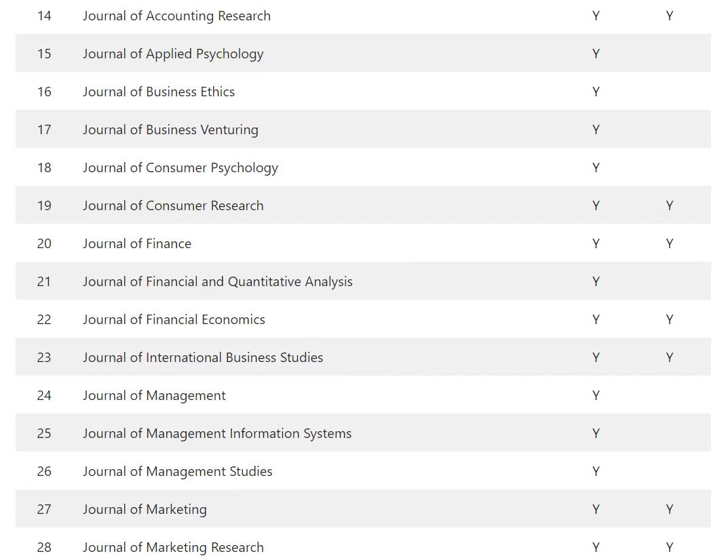Click the Journal of Accounting Research title
This screenshot has width=728, height=560.
pyautogui.click(x=176, y=16)
